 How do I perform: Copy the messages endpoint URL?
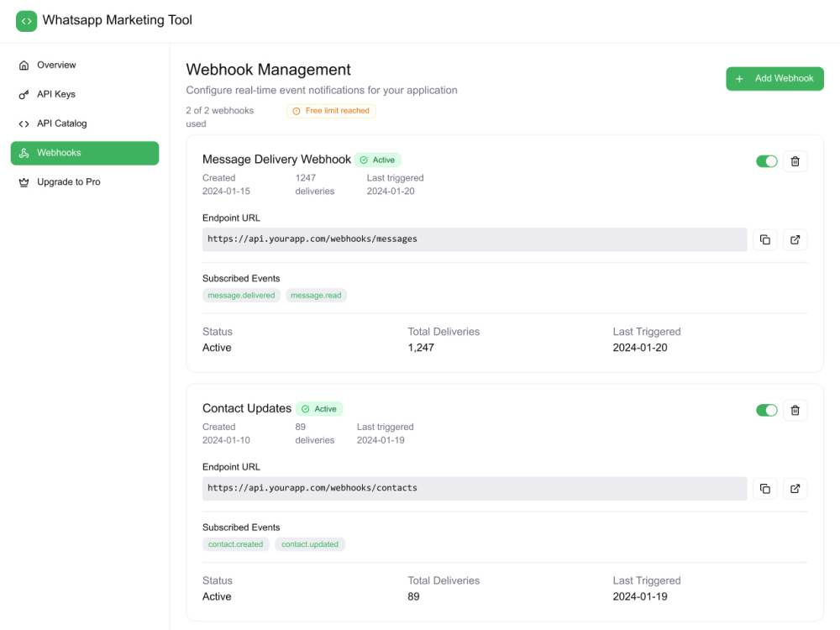pos(765,239)
